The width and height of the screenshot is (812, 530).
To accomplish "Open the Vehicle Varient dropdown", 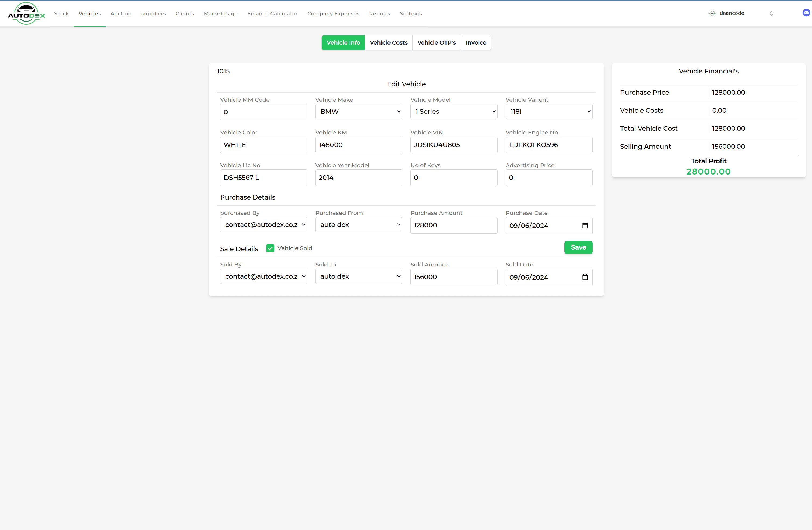I will (x=549, y=111).
